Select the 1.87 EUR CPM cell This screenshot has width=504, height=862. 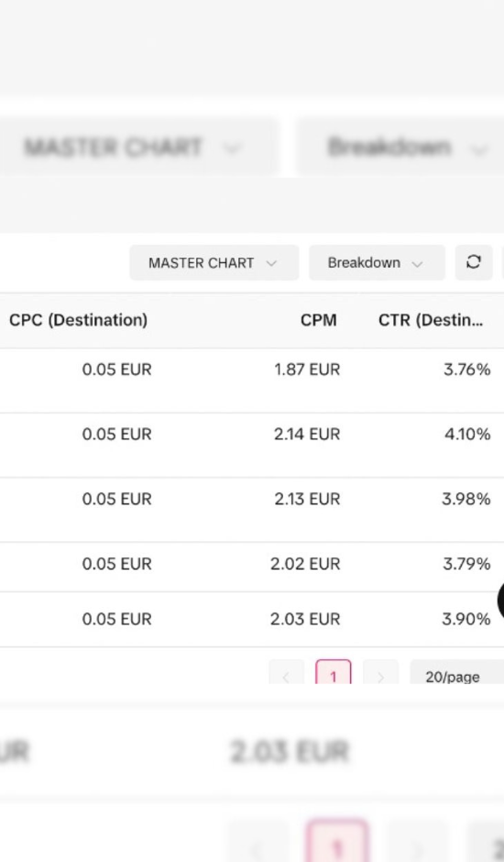307,370
